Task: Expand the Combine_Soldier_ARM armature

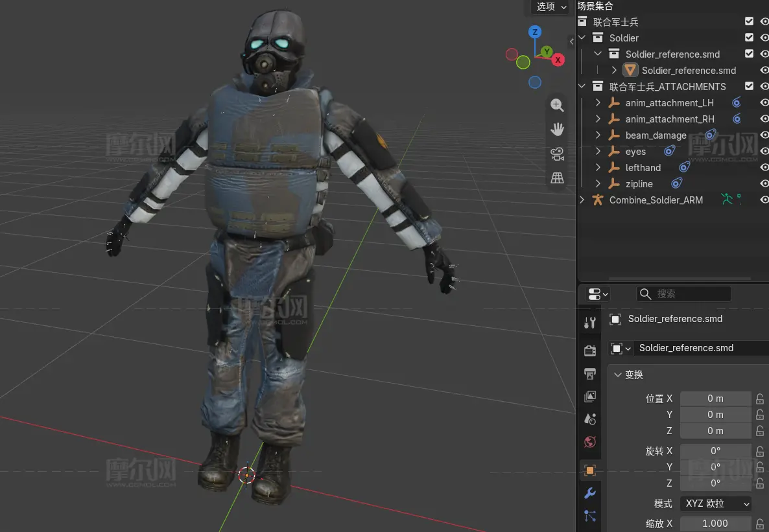Action: point(582,200)
